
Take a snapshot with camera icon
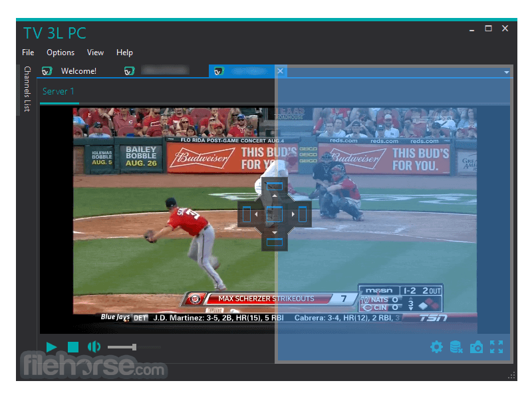(x=476, y=347)
